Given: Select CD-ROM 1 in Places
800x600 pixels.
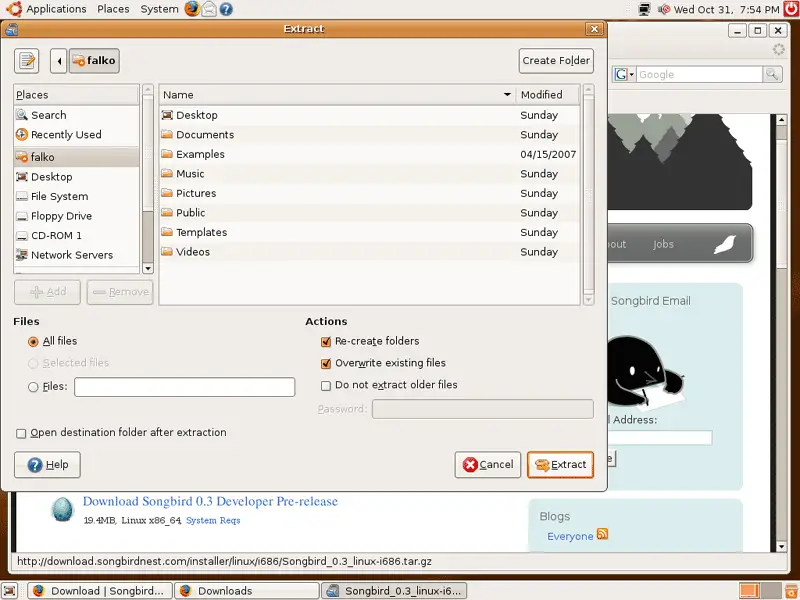Looking at the screenshot, I should click(x=77, y=236).
